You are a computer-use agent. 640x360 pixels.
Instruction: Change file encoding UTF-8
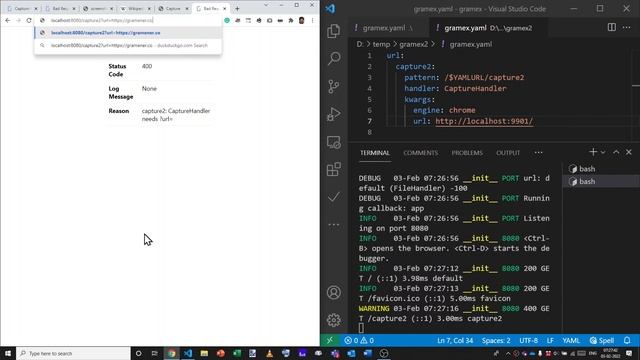(x=528, y=340)
